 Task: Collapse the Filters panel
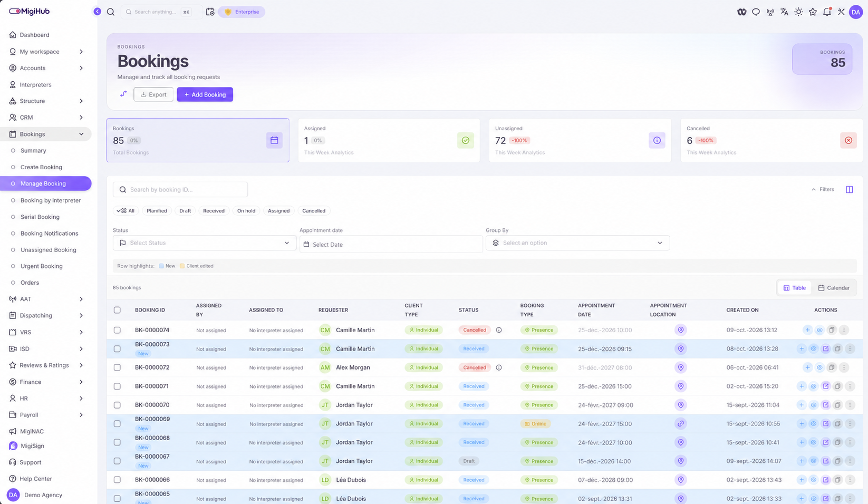tap(823, 189)
